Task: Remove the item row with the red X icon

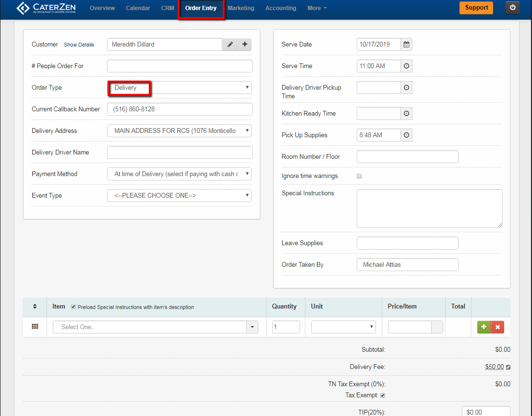Action: (497, 327)
